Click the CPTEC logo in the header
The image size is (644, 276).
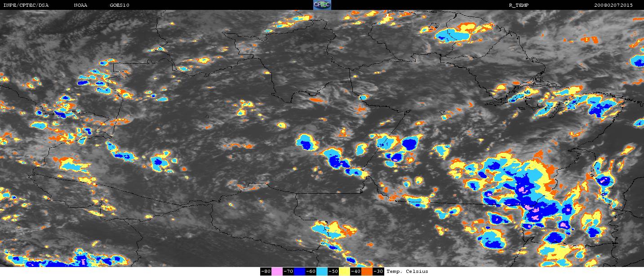pos(322,5)
